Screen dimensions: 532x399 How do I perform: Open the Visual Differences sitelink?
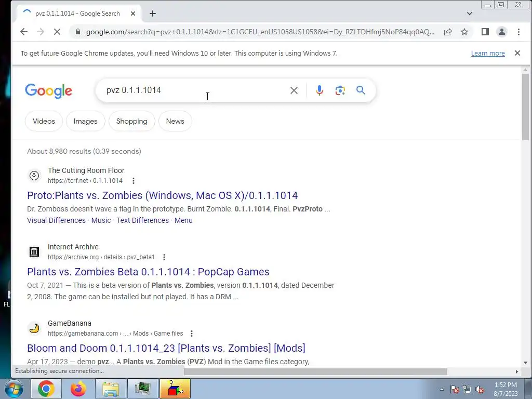point(56,220)
